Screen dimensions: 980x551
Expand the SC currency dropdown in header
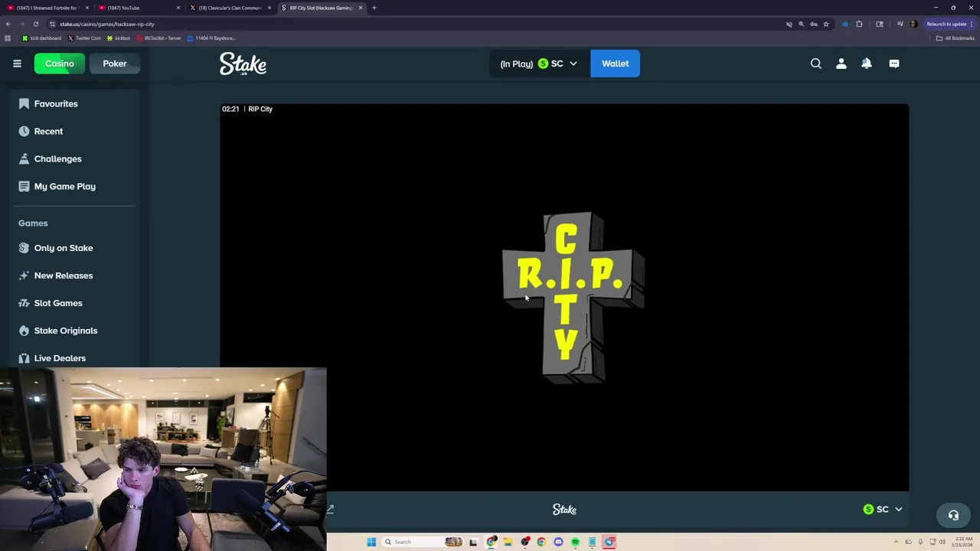pyautogui.click(x=539, y=64)
